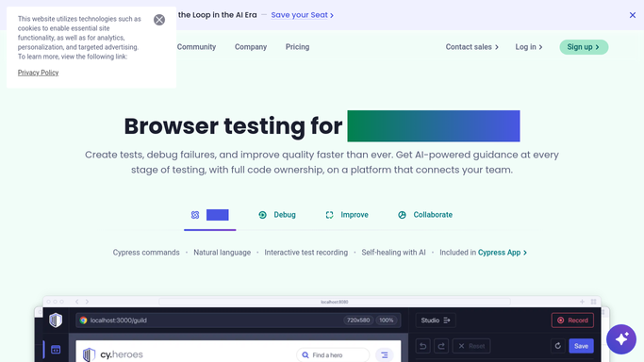Viewport: 644px width, 362px height.
Task: Click the Undo arrow in Studio panel
Action: click(x=422, y=346)
